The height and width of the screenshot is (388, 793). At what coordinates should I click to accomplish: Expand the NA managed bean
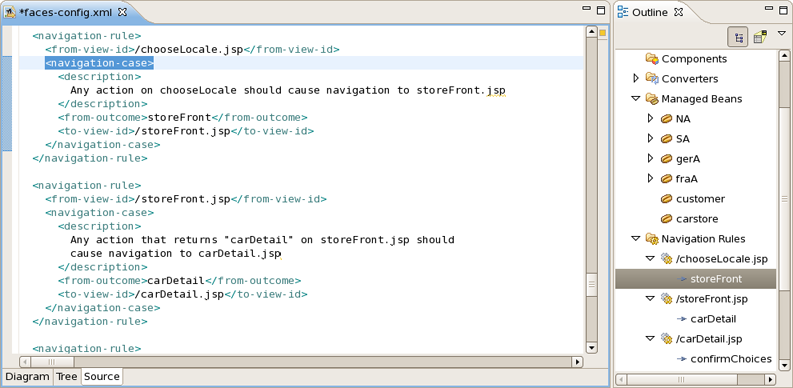(651, 118)
